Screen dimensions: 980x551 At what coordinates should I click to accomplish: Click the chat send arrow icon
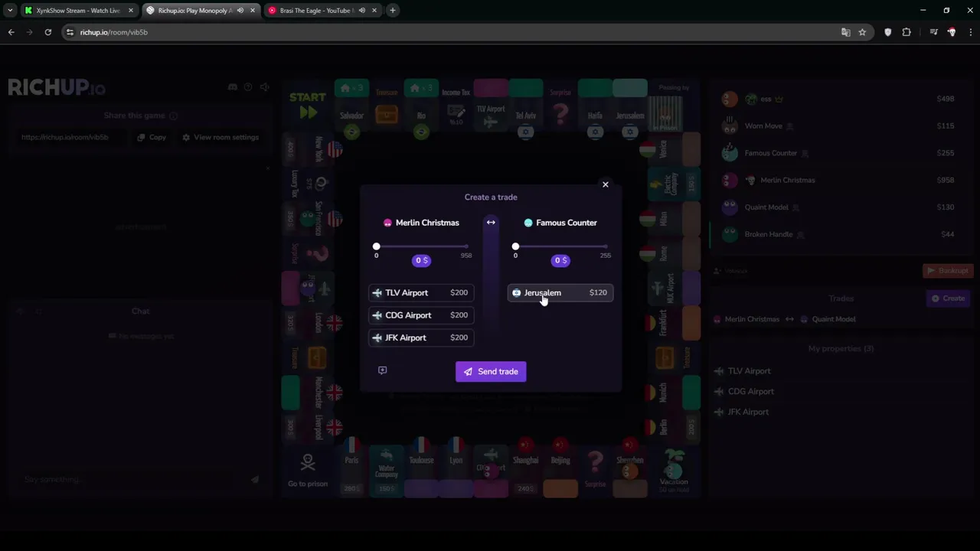pos(254,480)
